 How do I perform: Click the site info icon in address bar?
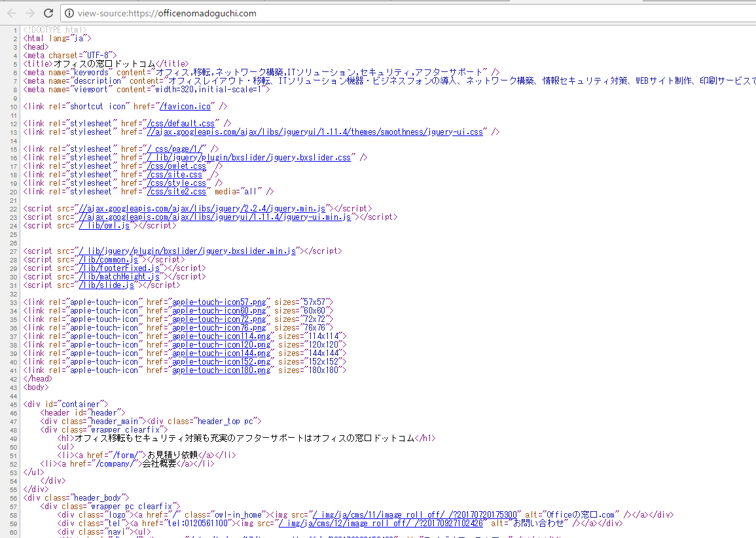tap(69, 14)
